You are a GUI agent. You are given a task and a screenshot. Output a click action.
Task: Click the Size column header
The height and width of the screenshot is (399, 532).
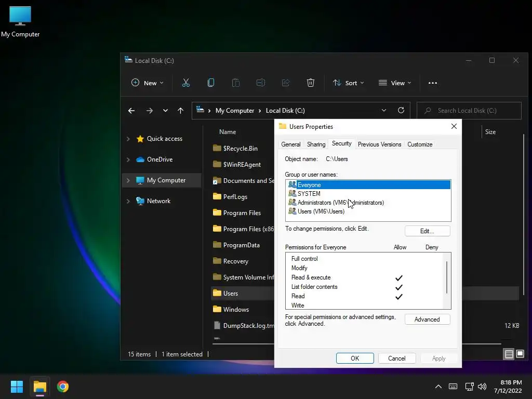(x=490, y=132)
